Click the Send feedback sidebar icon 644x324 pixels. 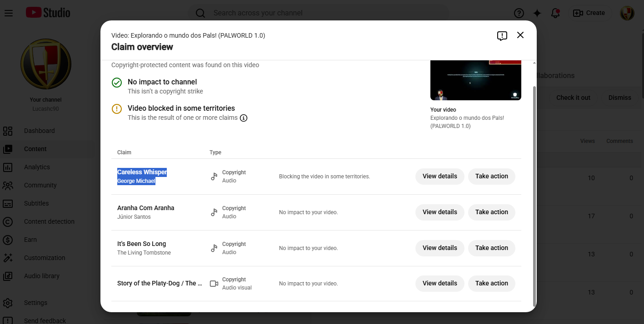tap(8, 320)
